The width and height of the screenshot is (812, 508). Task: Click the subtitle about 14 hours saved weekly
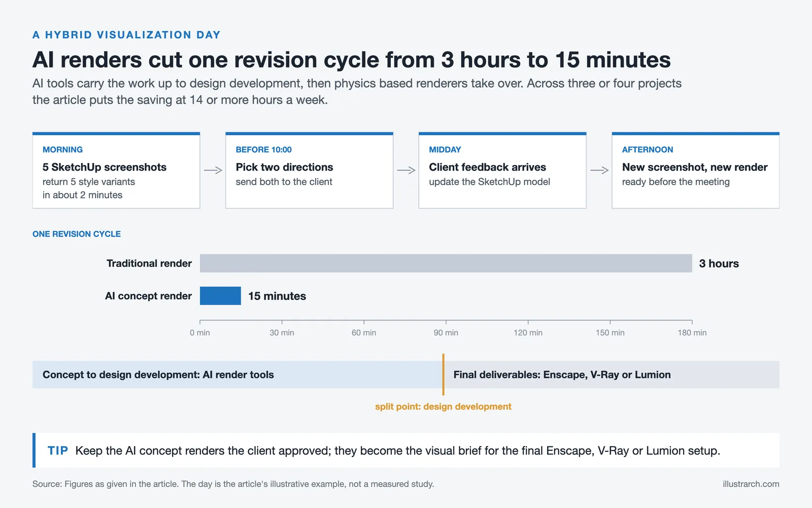coord(357,91)
